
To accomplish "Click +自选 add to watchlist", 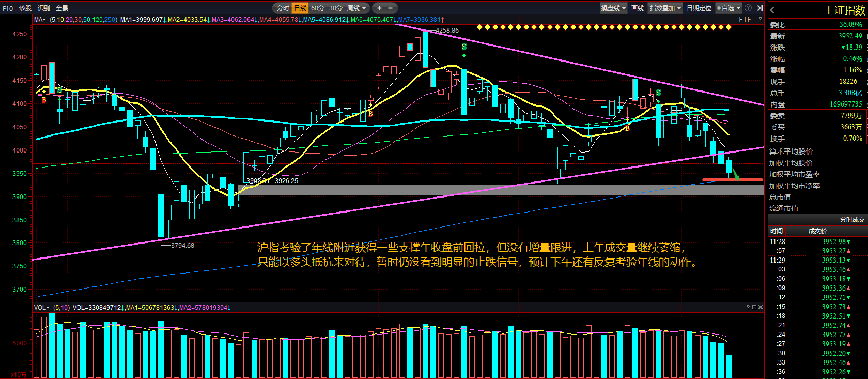I will click(725, 8).
